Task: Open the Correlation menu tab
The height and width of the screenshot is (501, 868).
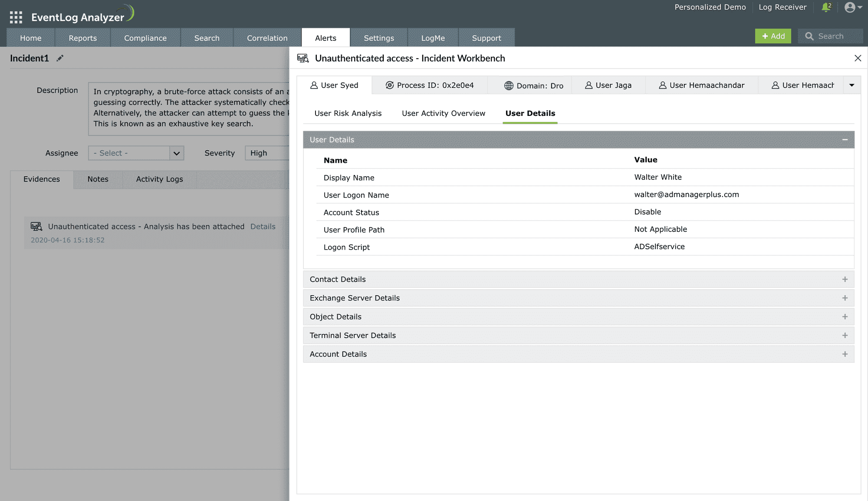Action: tap(267, 38)
